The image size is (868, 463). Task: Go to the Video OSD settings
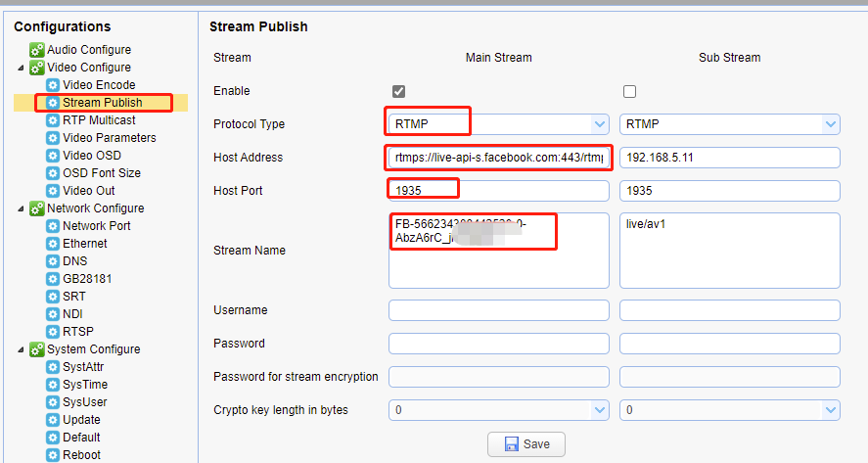[x=91, y=156]
